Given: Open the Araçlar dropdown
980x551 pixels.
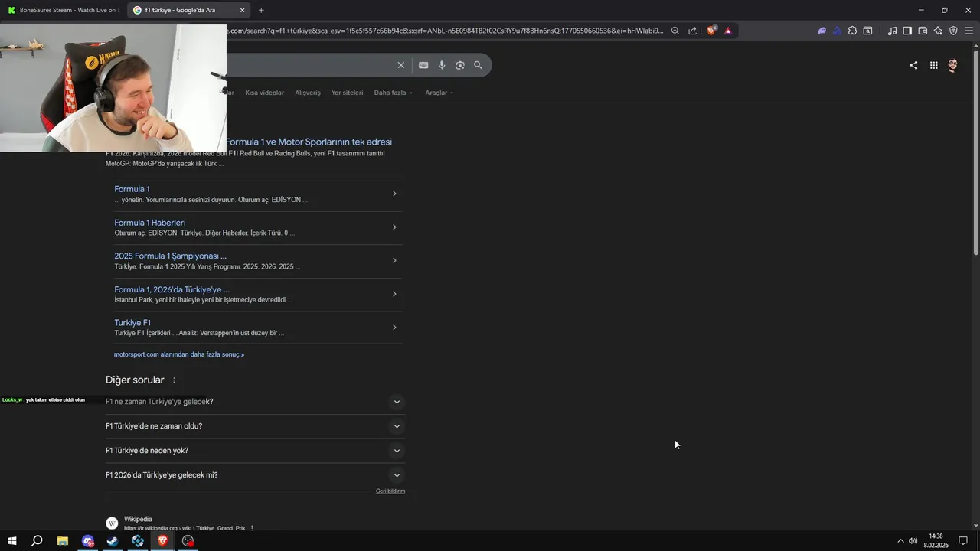Looking at the screenshot, I should (439, 93).
